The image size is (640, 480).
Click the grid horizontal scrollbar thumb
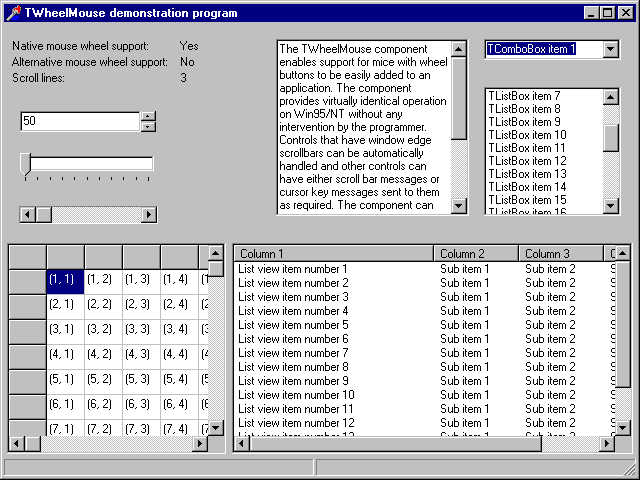click(33, 443)
